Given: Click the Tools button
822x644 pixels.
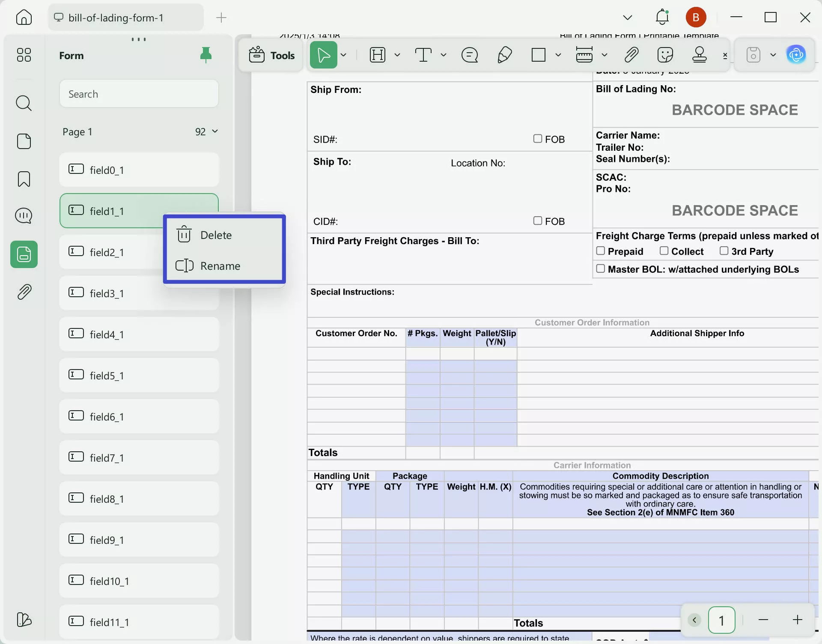Looking at the screenshot, I should 272,55.
